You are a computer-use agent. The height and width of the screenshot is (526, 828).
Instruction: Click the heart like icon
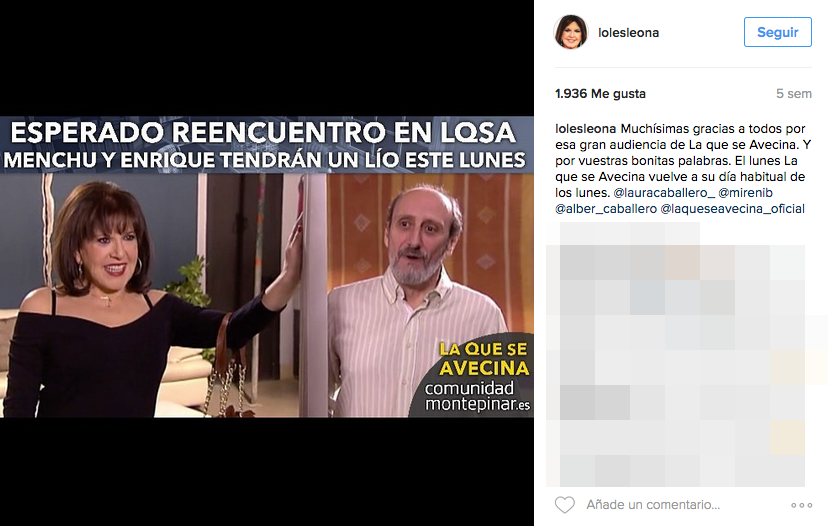[x=564, y=505]
